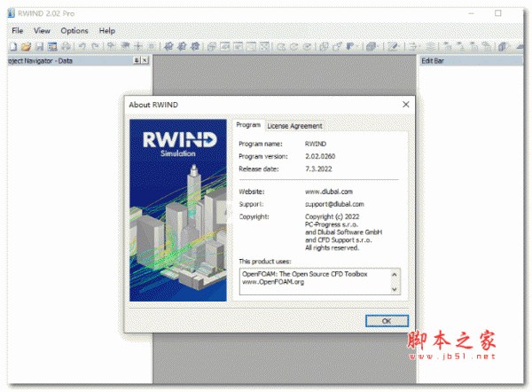Click the table window icon beside Save
The image size is (532, 392).
coord(52,46)
